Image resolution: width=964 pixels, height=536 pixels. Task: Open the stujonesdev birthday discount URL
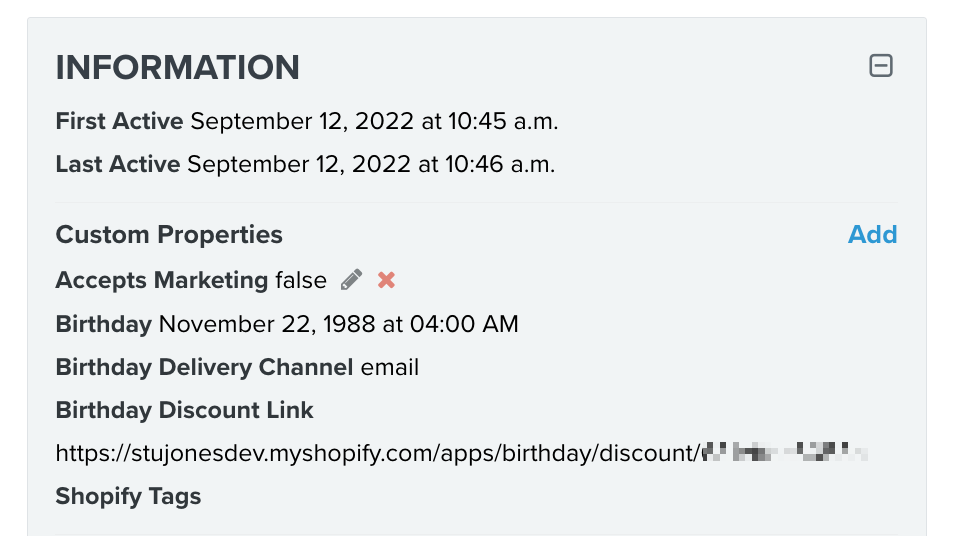click(x=376, y=453)
